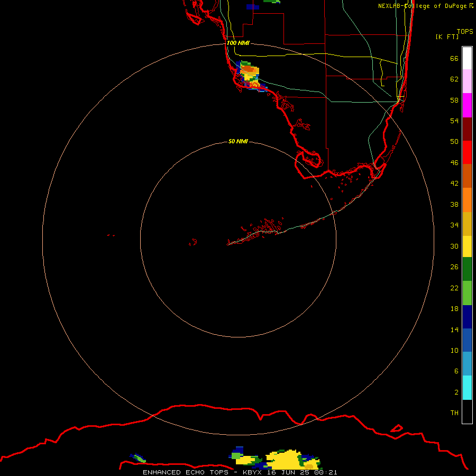Viewport: 476px width, 476px height.
Task: Click the 10 legend value label
Action: [454, 350]
